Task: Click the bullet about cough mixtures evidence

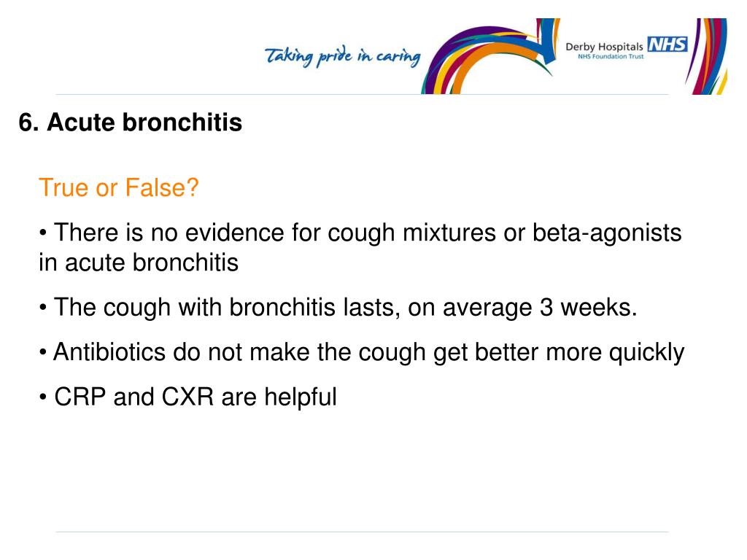Action: tap(360, 248)
